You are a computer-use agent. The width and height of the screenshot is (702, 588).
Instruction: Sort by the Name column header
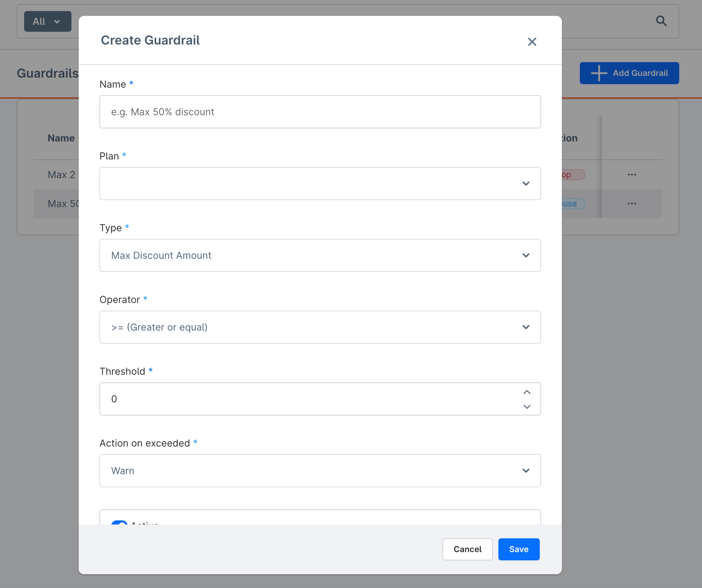point(61,138)
